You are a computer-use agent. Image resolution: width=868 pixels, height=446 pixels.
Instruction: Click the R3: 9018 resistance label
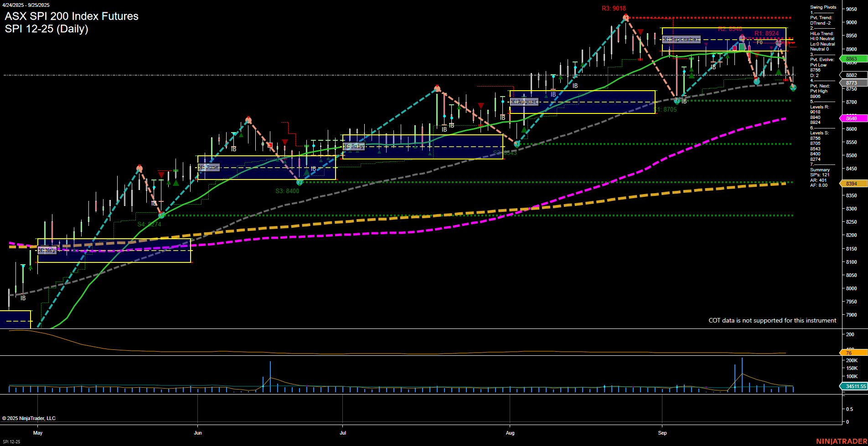613,7
